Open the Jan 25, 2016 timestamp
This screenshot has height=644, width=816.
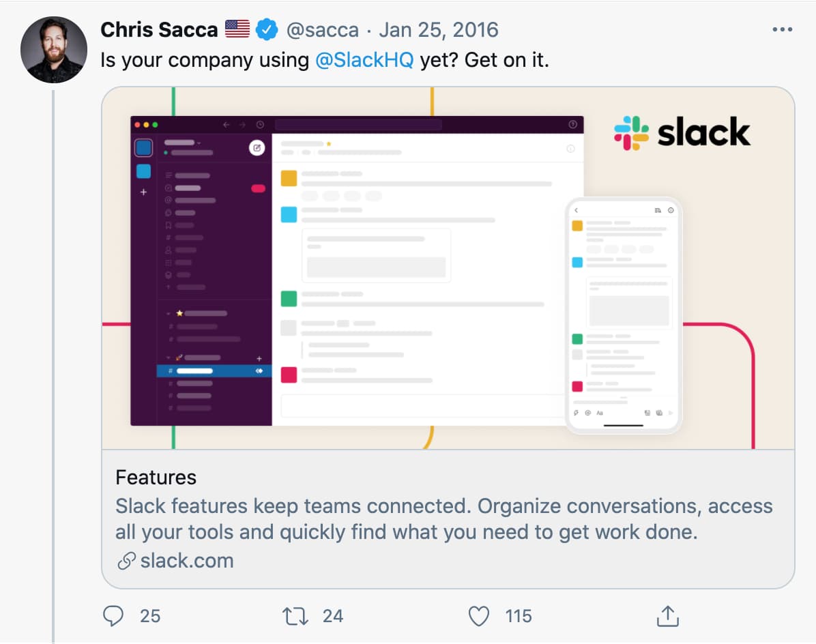pyautogui.click(x=438, y=30)
